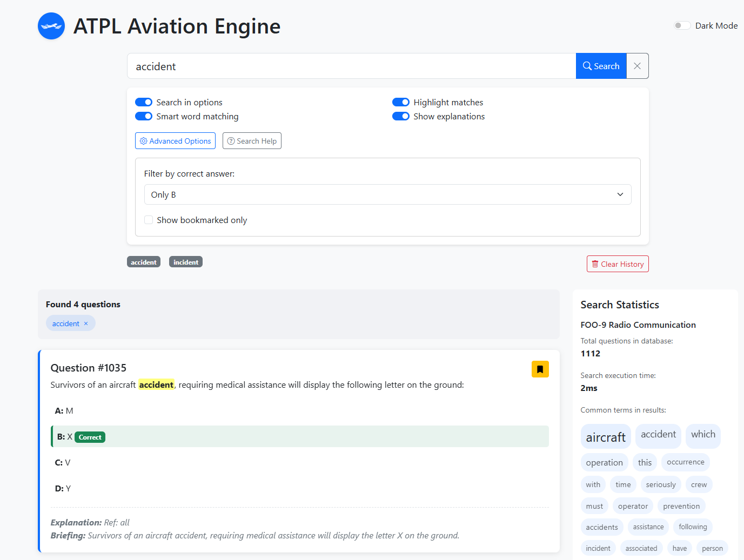Enable Dark Mode
Viewport: 744px width, 560px height.
click(682, 25)
